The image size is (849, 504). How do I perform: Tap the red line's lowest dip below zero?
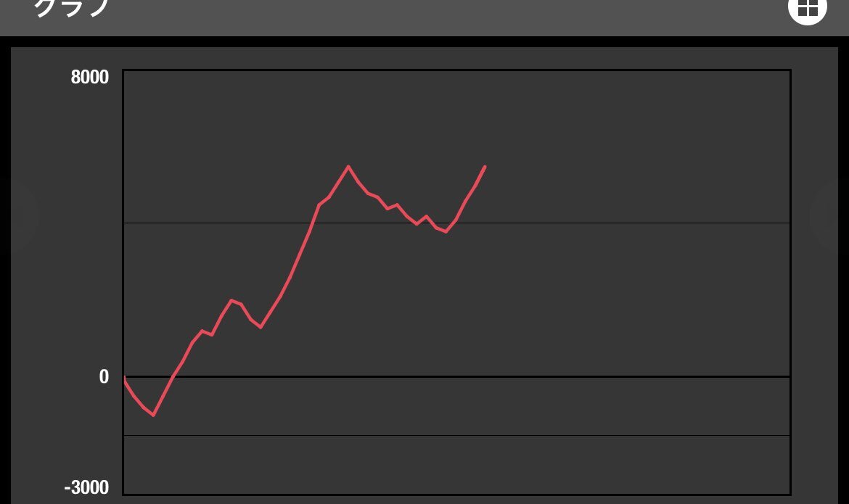click(154, 416)
